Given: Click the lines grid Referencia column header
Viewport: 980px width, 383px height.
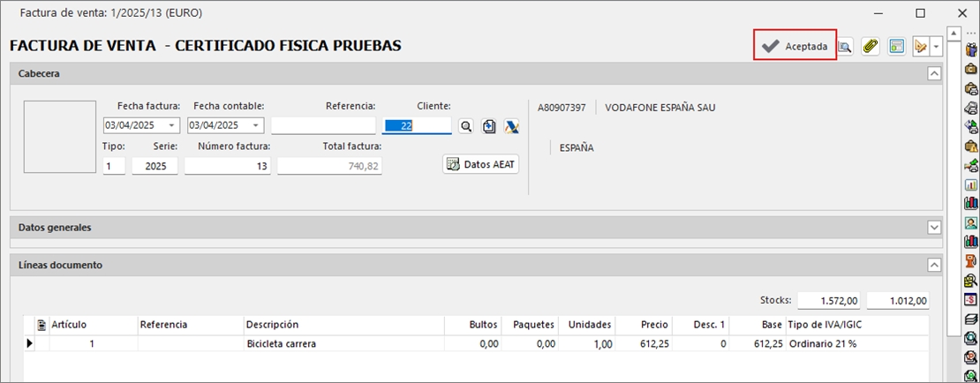Looking at the screenshot, I should coord(191,325).
